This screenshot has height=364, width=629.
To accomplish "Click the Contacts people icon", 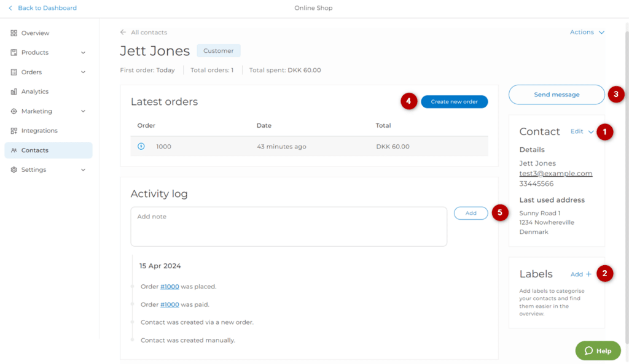I will (14, 150).
